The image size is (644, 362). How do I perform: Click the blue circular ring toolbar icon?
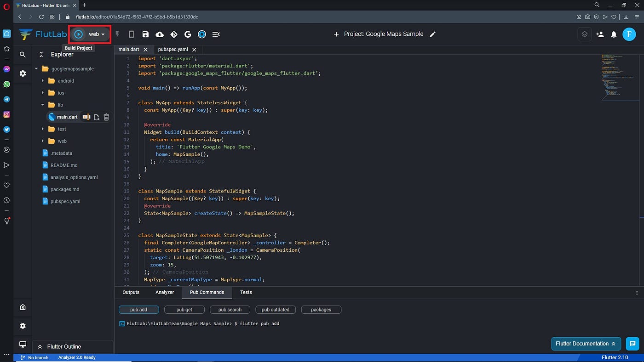click(202, 34)
